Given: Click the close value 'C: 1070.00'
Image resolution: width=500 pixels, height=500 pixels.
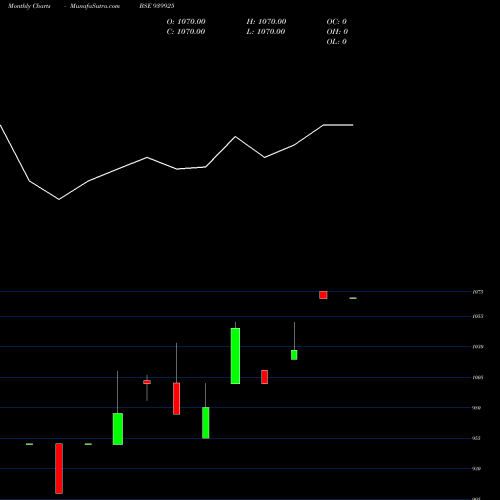Looking at the screenshot, I should 186,32.
